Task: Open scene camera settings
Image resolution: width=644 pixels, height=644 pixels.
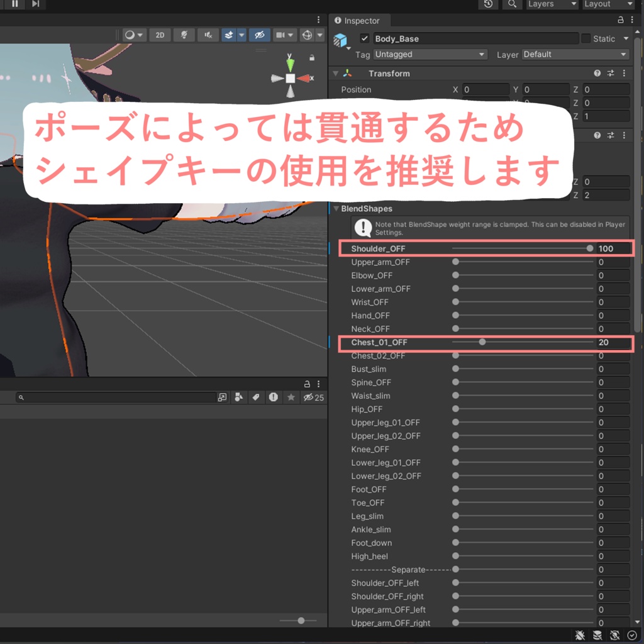Action: click(284, 35)
